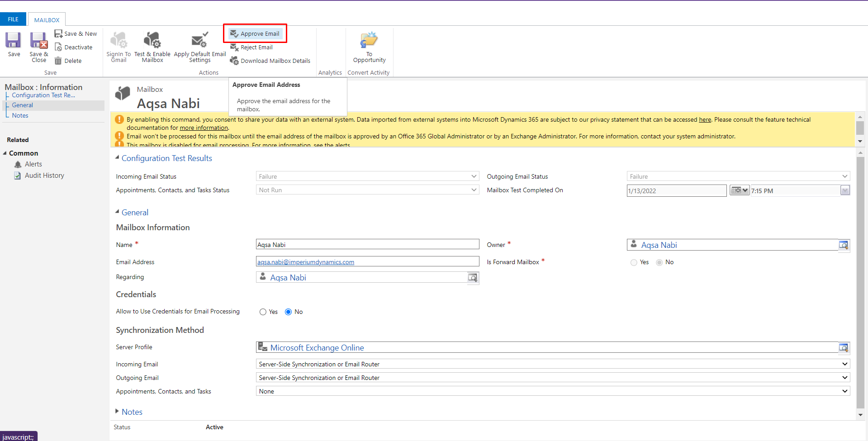Click Test & Enable Mailbox icon
The image size is (868, 441).
click(152, 41)
